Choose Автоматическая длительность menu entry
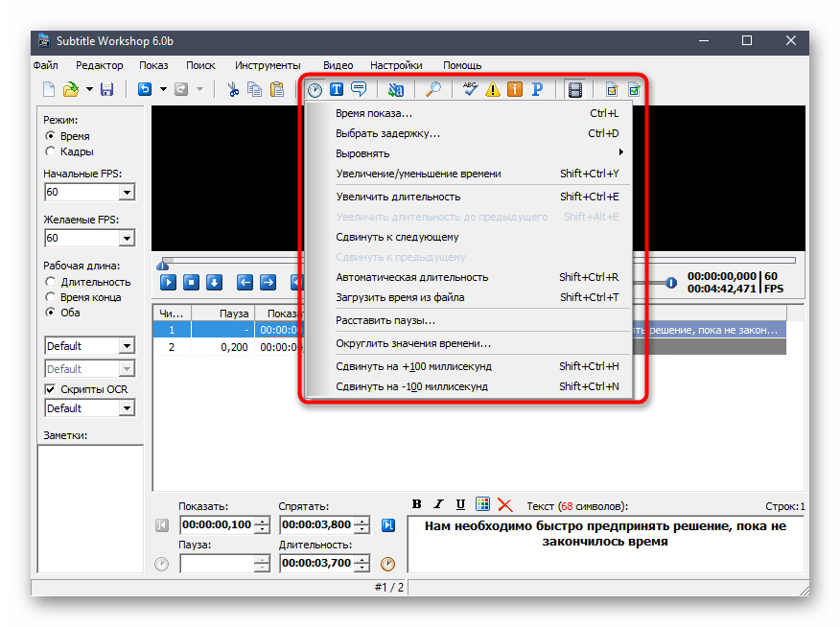 tap(468, 277)
